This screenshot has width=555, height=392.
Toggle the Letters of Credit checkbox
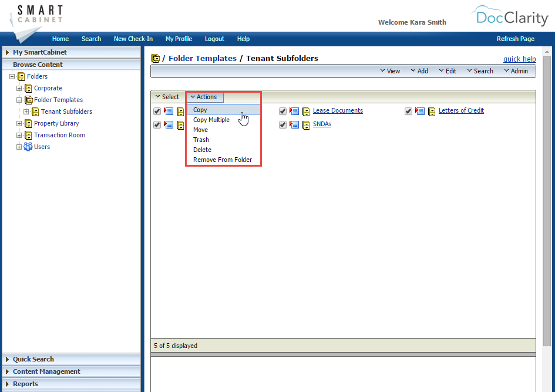tap(408, 110)
